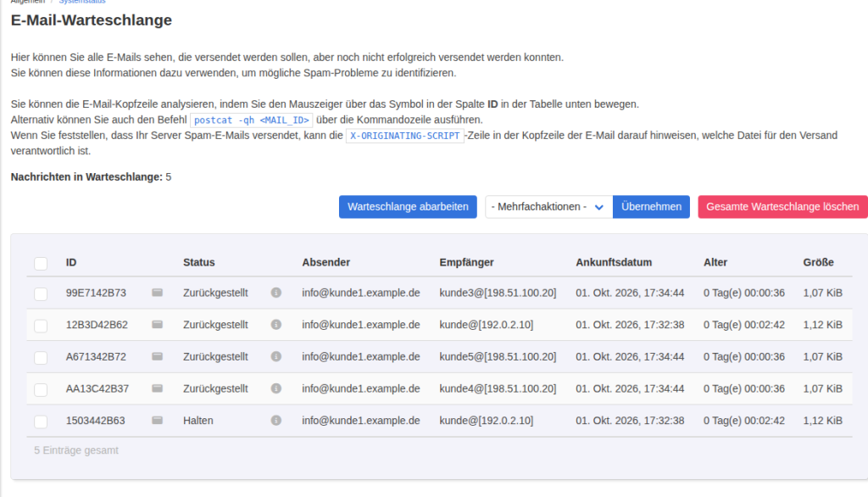Select mail ID A671342B72

96,357
